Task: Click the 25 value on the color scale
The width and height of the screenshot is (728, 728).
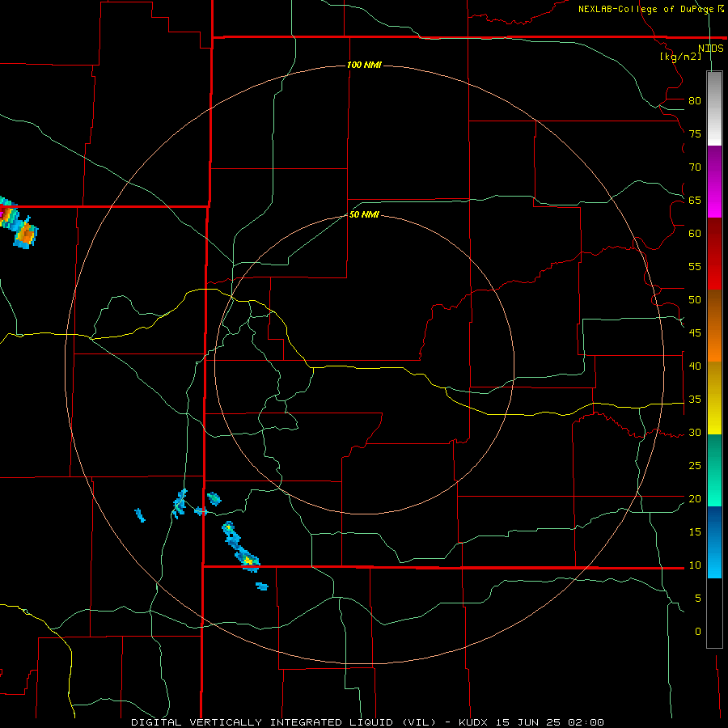Action: (x=695, y=466)
